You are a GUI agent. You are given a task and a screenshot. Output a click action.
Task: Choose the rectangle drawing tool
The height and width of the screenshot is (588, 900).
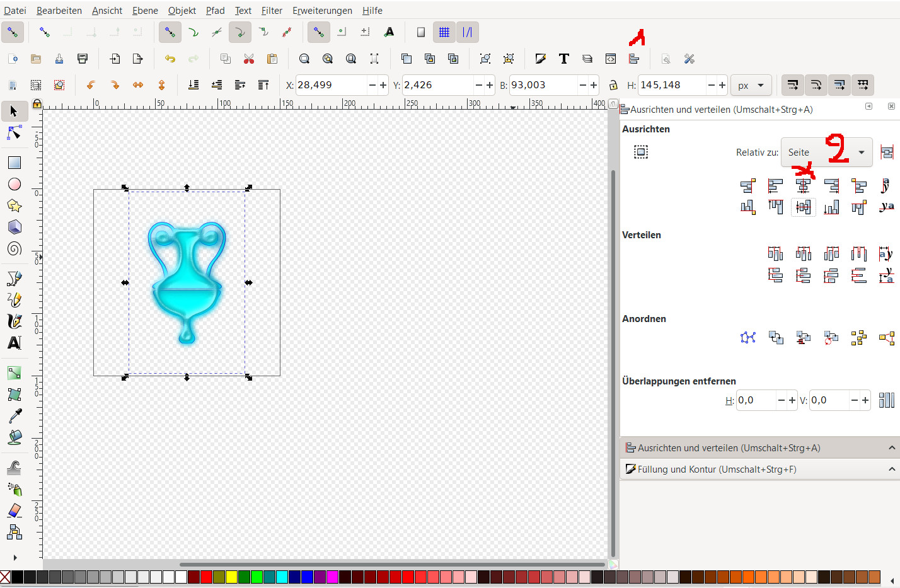click(14, 163)
